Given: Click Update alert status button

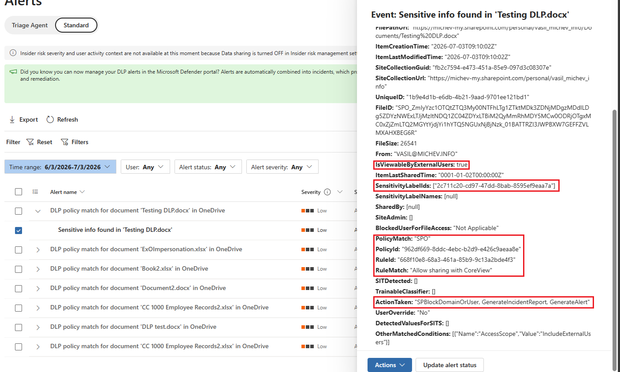Looking at the screenshot, I should tap(450, 365).
